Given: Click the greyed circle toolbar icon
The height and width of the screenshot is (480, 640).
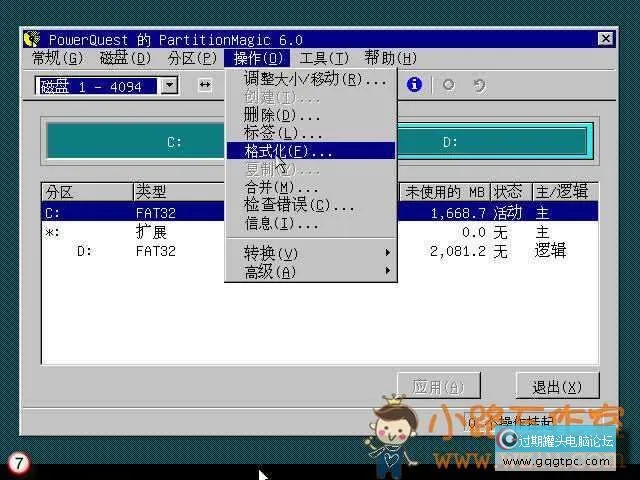Looking at the screenshot, I should point(449,85).
